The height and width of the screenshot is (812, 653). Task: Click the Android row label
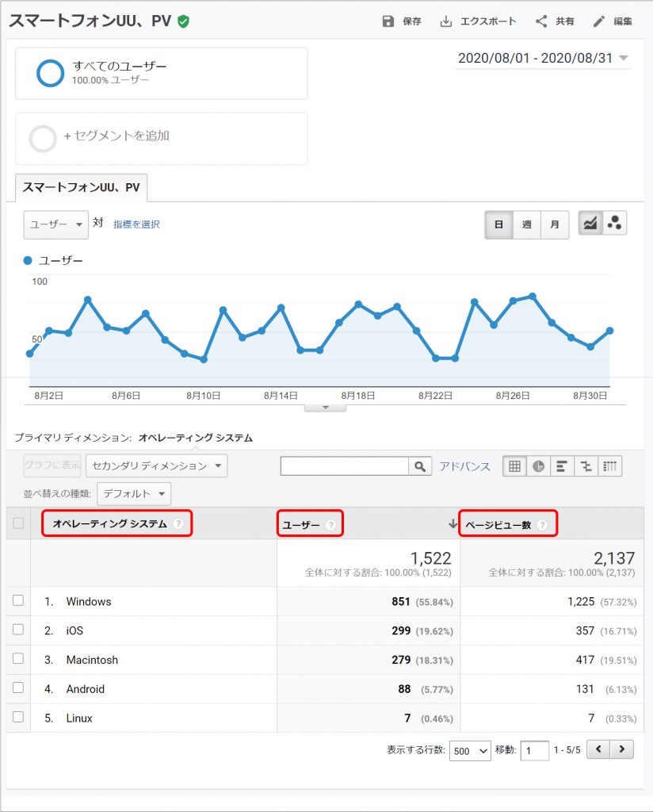coord(86,689)
